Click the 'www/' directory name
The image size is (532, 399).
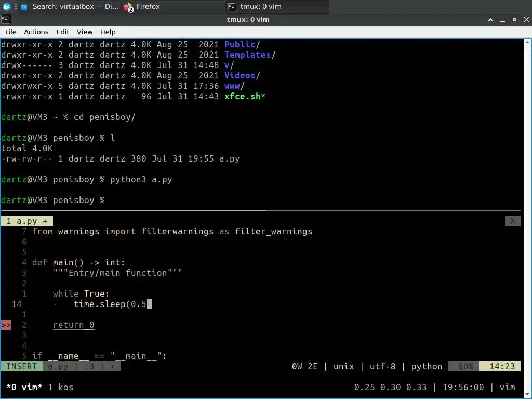[234, 86]
